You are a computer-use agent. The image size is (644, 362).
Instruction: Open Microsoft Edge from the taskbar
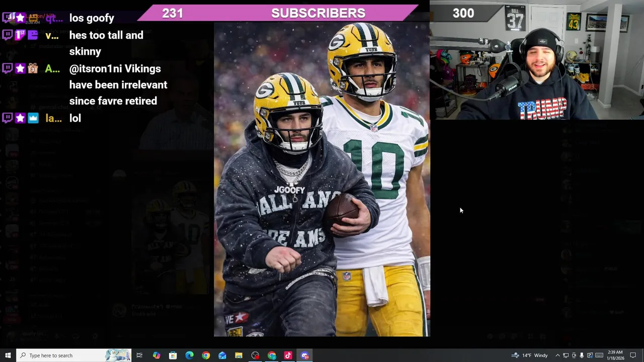tap(189, 355)
